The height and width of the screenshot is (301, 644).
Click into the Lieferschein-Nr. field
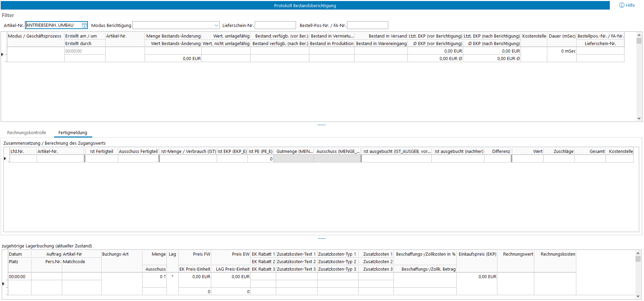275,25
